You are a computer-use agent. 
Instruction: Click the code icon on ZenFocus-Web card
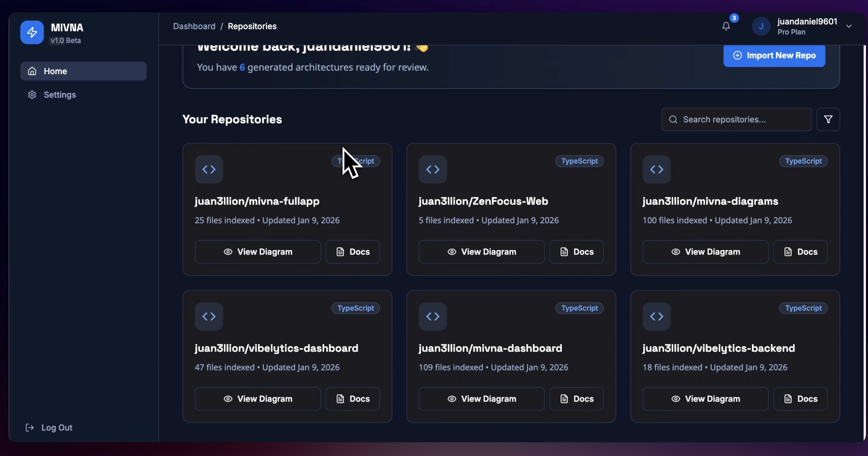[433, 169]
